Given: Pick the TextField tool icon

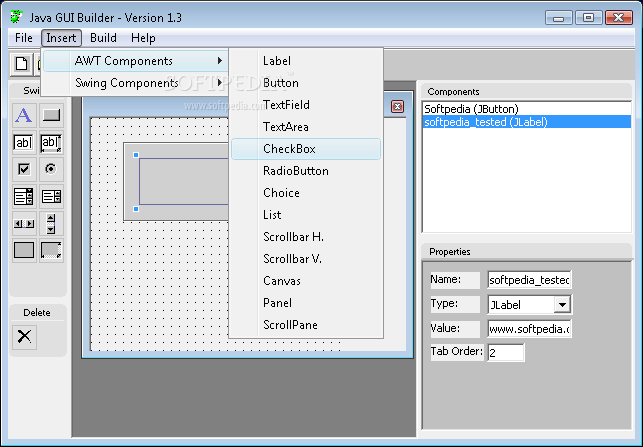Looking at the screenshot, I should point(24,142).
